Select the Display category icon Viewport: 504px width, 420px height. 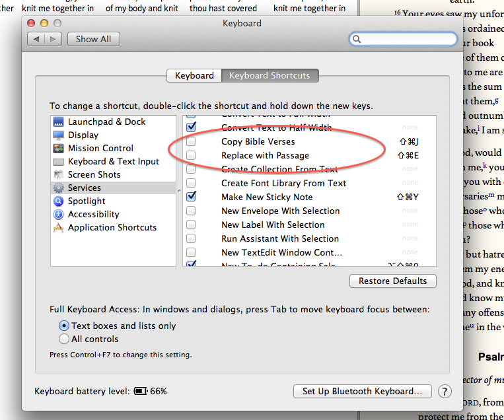(58, 135)
